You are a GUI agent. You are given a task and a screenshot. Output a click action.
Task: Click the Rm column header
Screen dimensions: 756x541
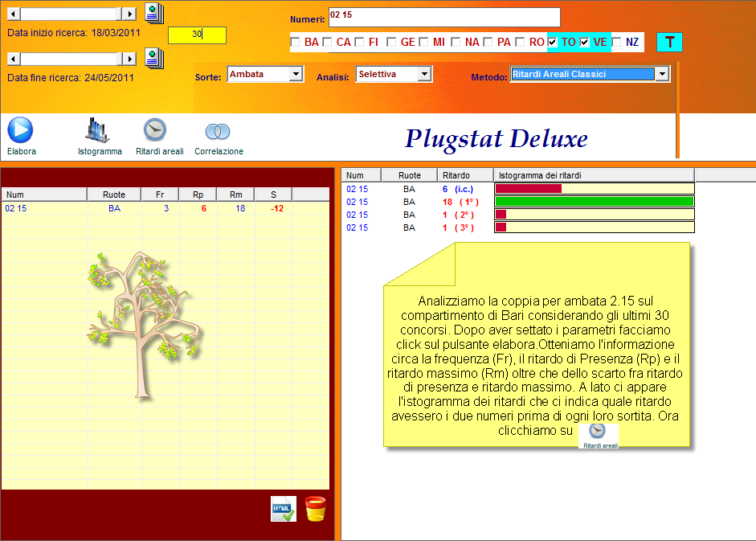point(235,195)
